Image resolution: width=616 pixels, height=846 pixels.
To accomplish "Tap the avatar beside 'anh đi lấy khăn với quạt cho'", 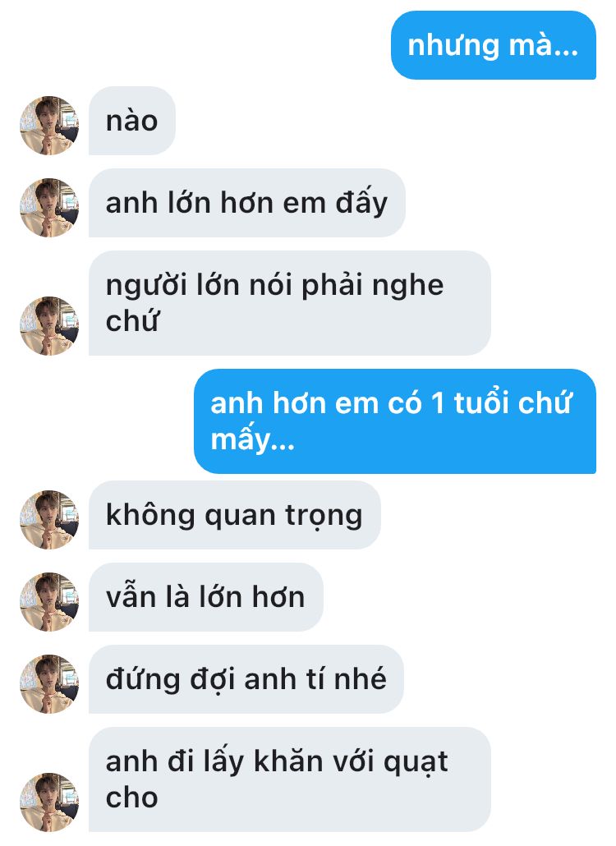I will point(49,802).
